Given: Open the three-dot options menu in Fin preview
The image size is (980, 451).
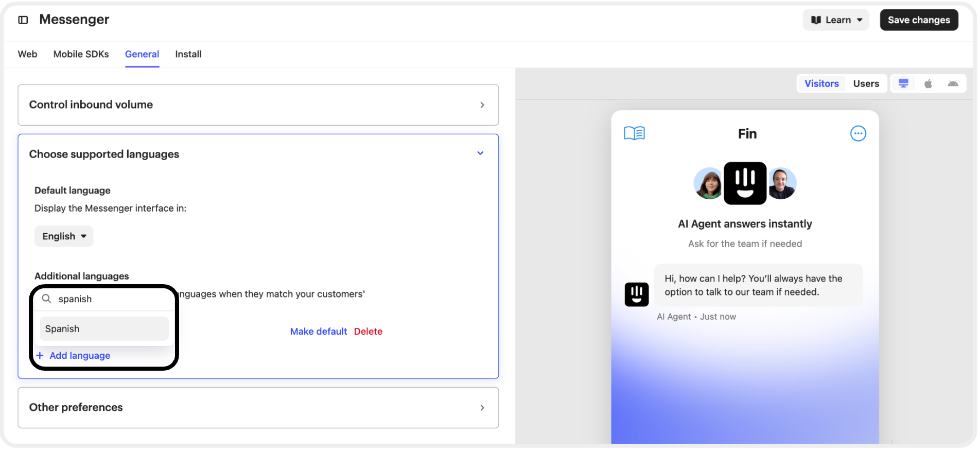Looking at the screenshot, I should tap(858, 133).
